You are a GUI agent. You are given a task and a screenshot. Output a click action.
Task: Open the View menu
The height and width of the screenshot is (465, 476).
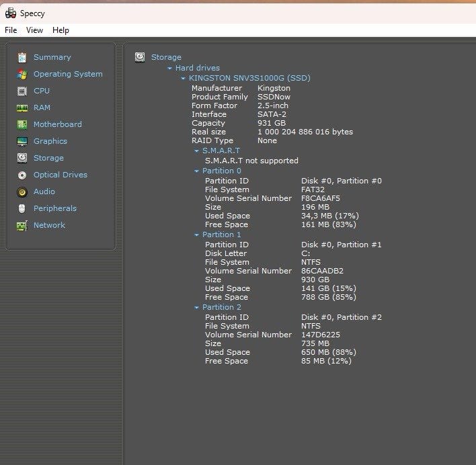34,30
